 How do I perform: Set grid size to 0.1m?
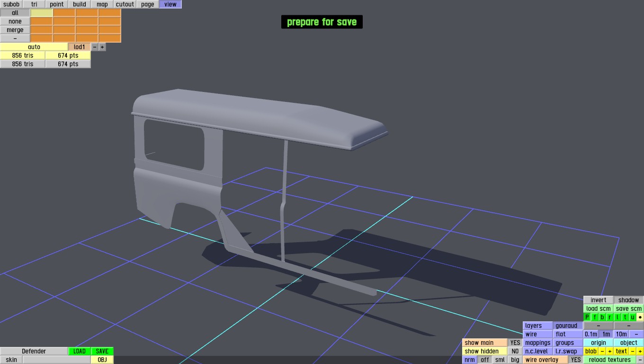(x=591, y=334)
